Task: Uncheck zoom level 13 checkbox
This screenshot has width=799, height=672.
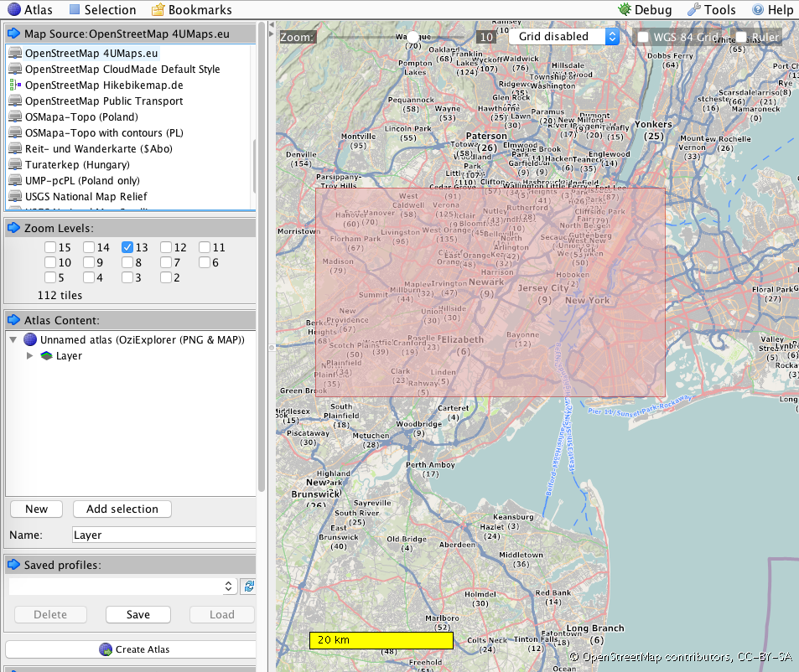Action: pos(127,247)
